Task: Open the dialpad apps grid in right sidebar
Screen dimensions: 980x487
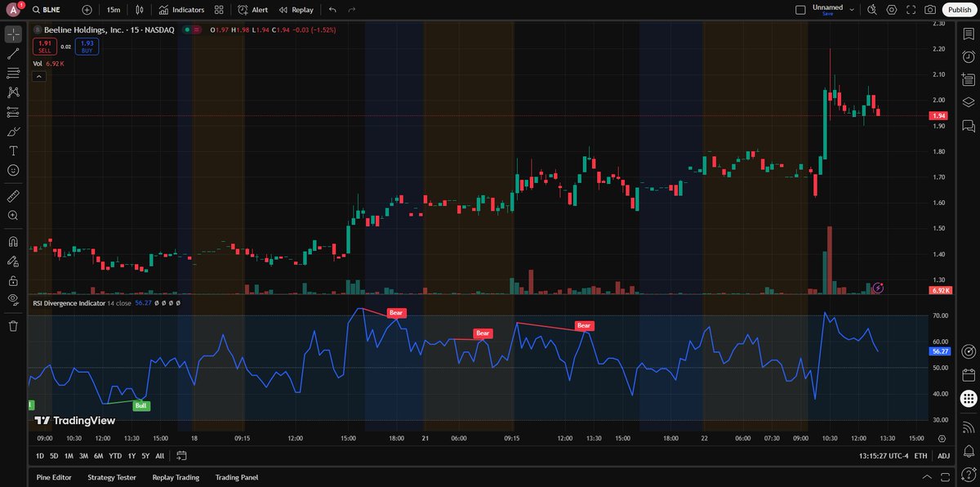Action: tap(969, 399)
